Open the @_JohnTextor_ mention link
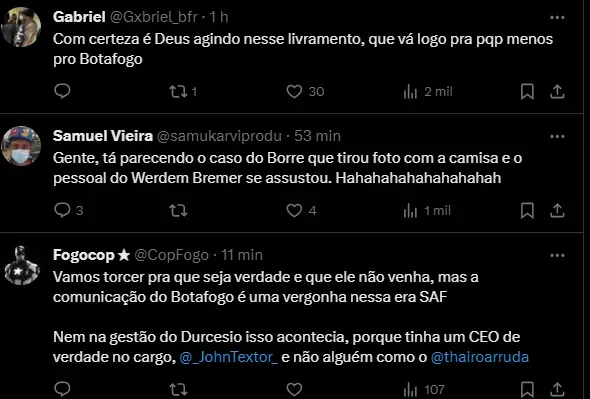The width and height of the screenshot is (590, 399). pyautogui.click(x=229, y=357)
